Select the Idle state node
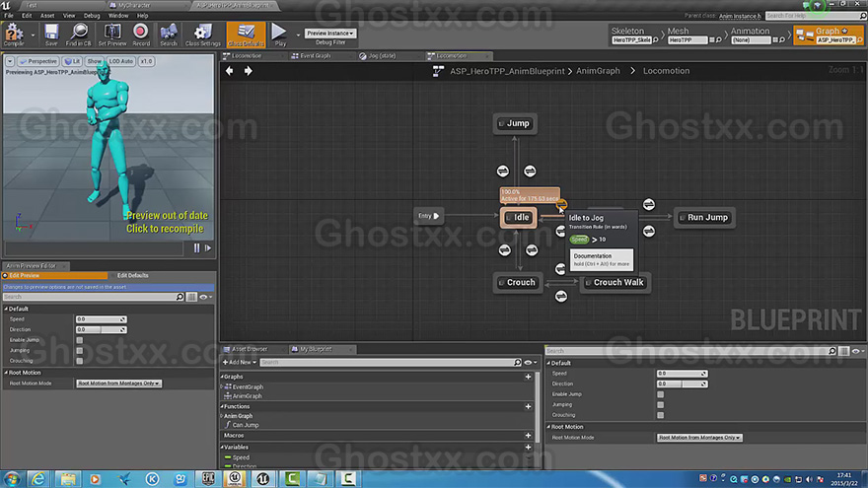Image resolution: width=868 pixels, height=488 pixels. pos(519,218)
